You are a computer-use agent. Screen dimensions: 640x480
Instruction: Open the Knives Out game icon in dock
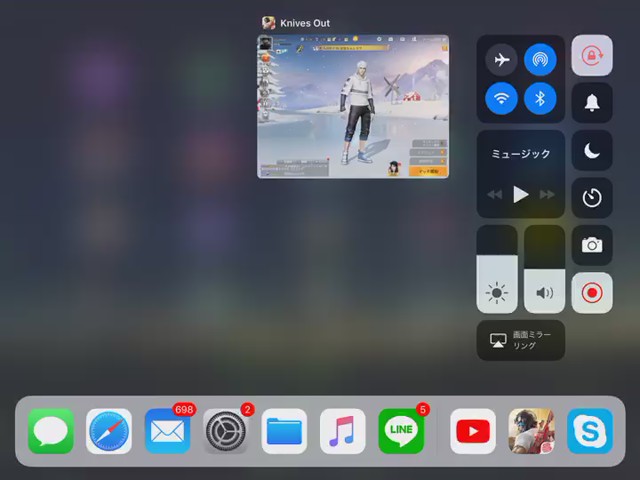coord(531,431)
